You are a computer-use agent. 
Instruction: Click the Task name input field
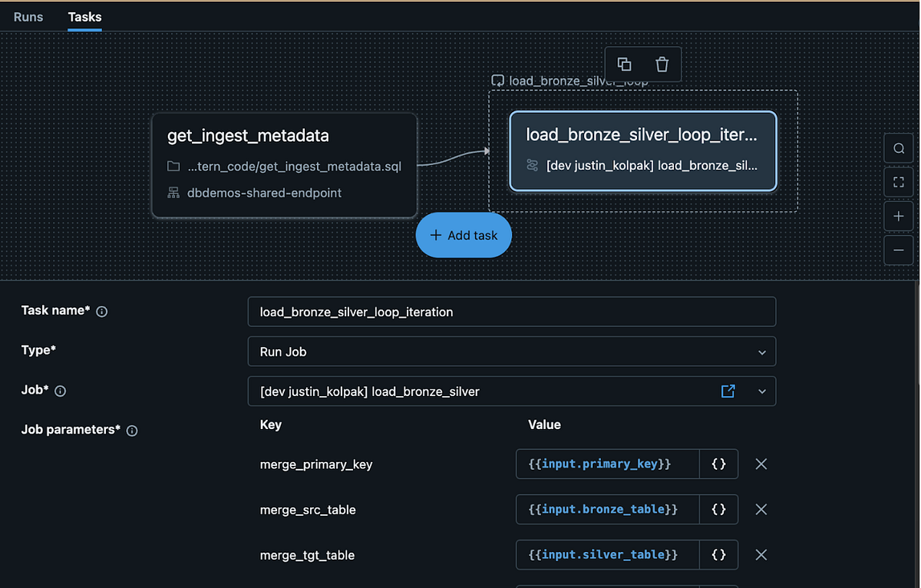click(x=511, y=312)
